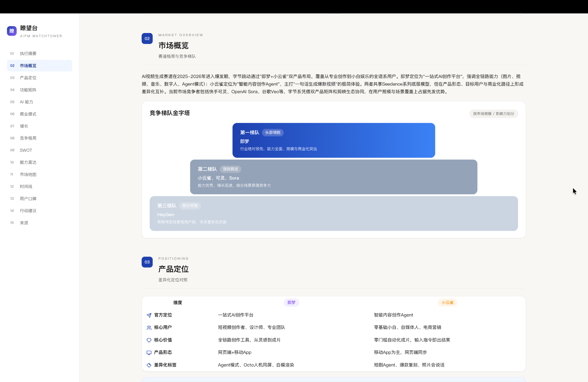Click the 第三梯队 HeyGen pyramid block
Viewport: 588px width, 382px height.
tap(333, 214)
